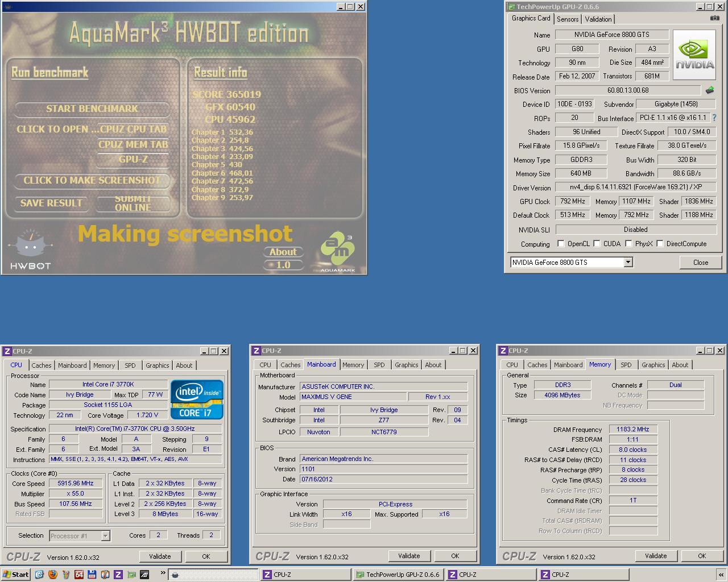Click the Intel Core i7 logo in CPU-Z
Screen dimensions: 728x582
click(197, 400)
